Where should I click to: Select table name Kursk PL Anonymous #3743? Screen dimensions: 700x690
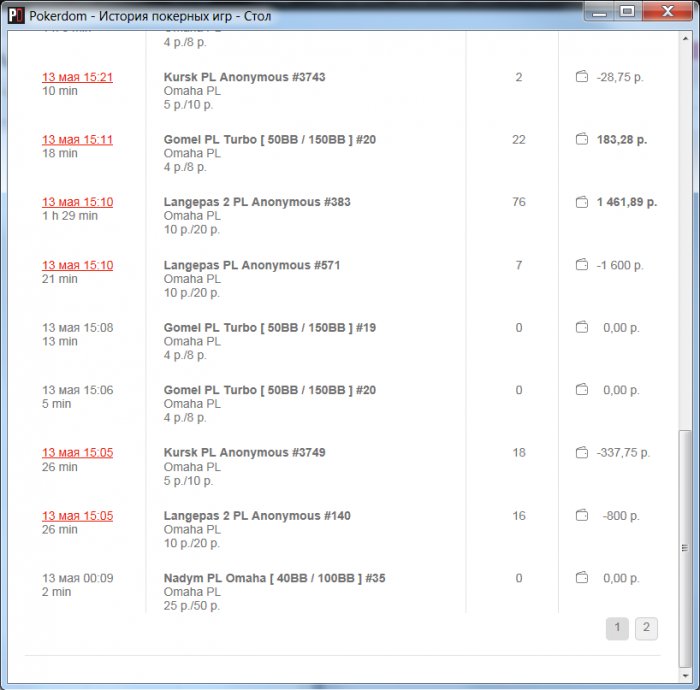point(245,77)
